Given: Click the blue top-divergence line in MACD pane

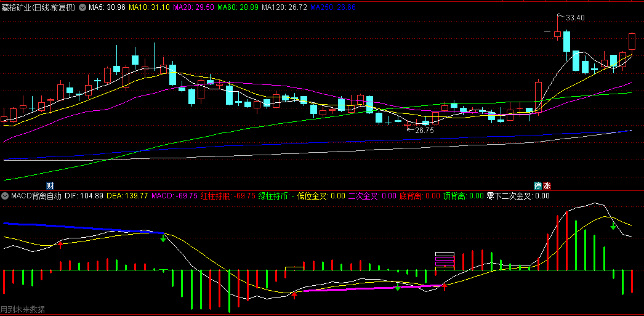Looking at the screenshot, I should click(x=84, y=228).
